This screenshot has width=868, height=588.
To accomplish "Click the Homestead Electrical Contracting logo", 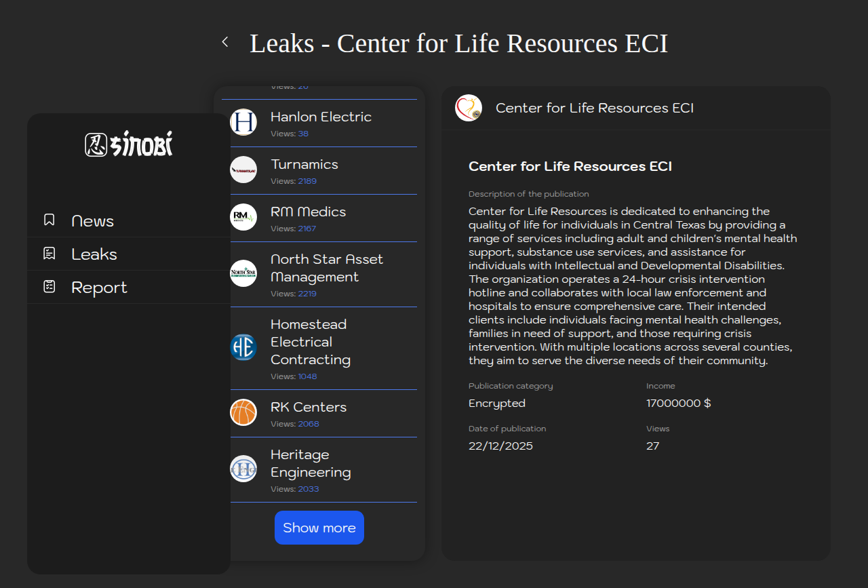I will click(x=243, y=347).
